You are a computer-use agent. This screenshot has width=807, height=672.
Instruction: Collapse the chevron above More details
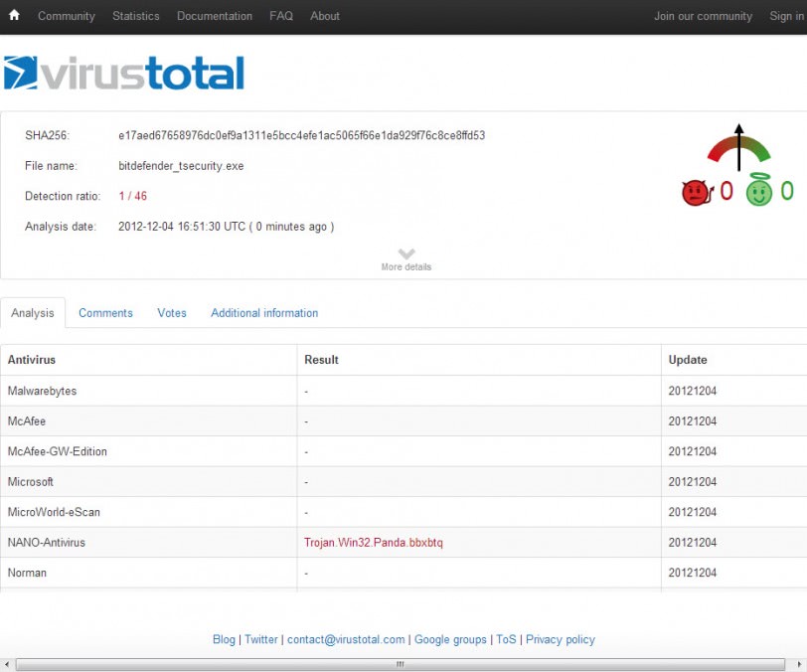tap(405, 252)
